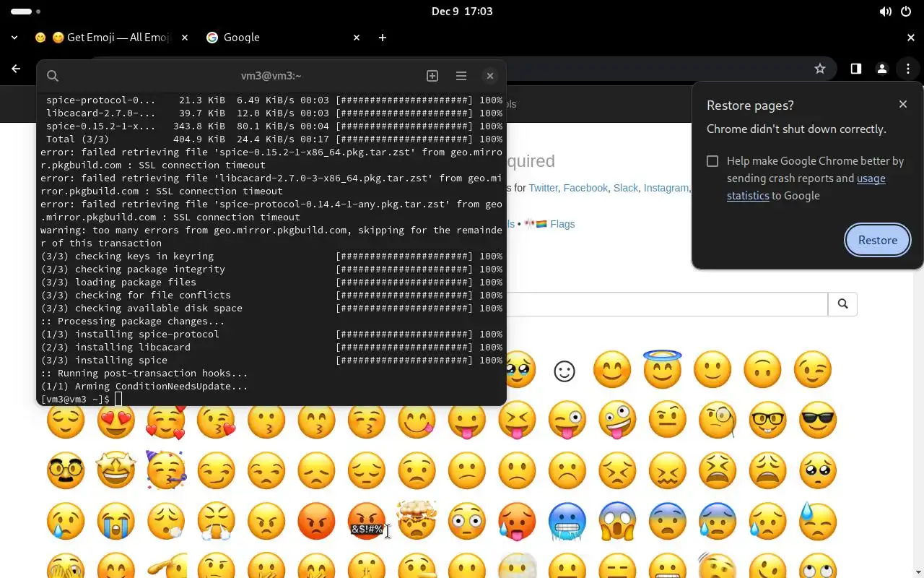Expand the tab search dropdown arrow
The height and width of the screenshot is (578, 924).
pos(16,38)
